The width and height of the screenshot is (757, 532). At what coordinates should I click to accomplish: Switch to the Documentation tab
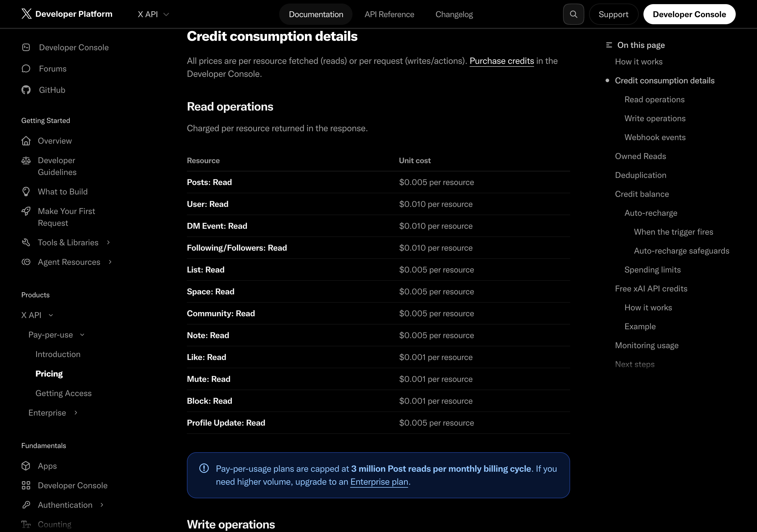[316, 14]
